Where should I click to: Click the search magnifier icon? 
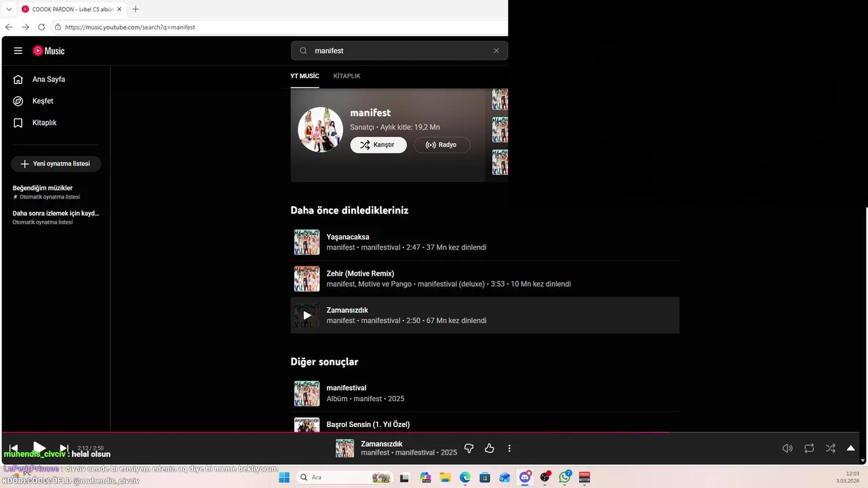(x=303, y=51)
